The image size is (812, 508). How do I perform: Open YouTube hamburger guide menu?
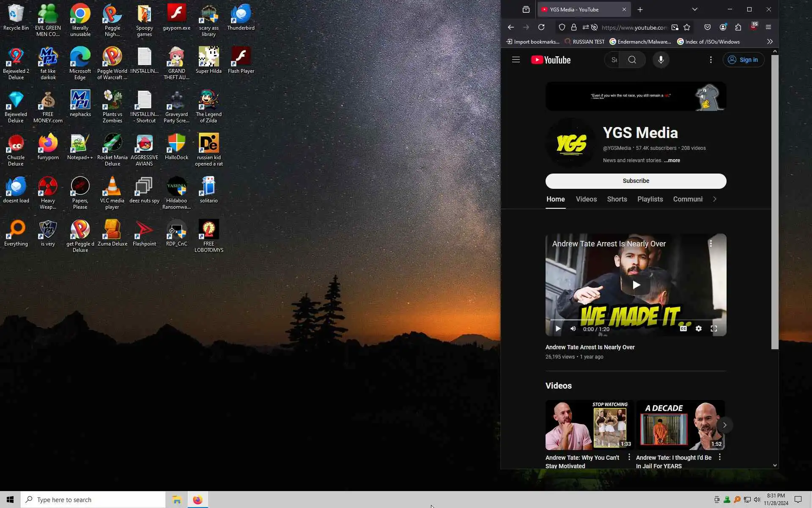516,60
